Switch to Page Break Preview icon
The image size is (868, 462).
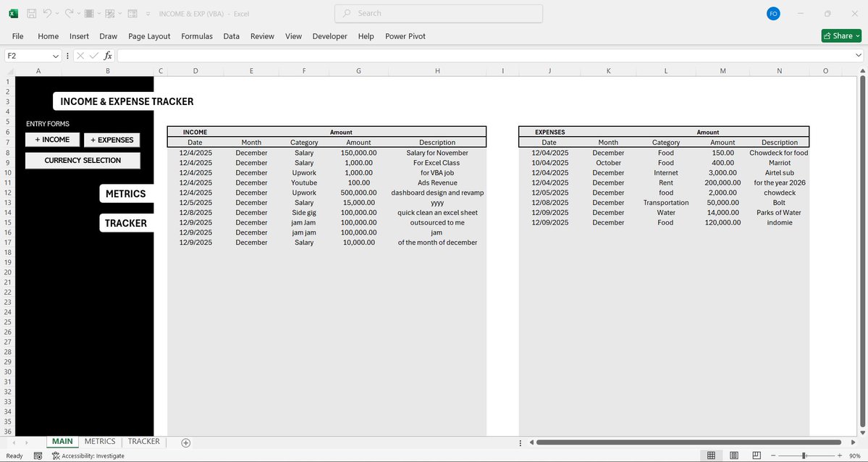(x=757, y=455)
